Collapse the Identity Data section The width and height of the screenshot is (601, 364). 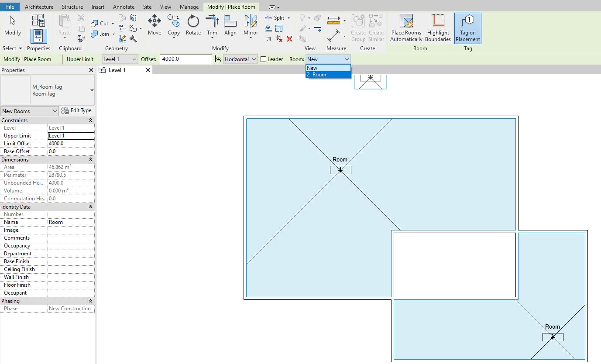tap(90, 207)
